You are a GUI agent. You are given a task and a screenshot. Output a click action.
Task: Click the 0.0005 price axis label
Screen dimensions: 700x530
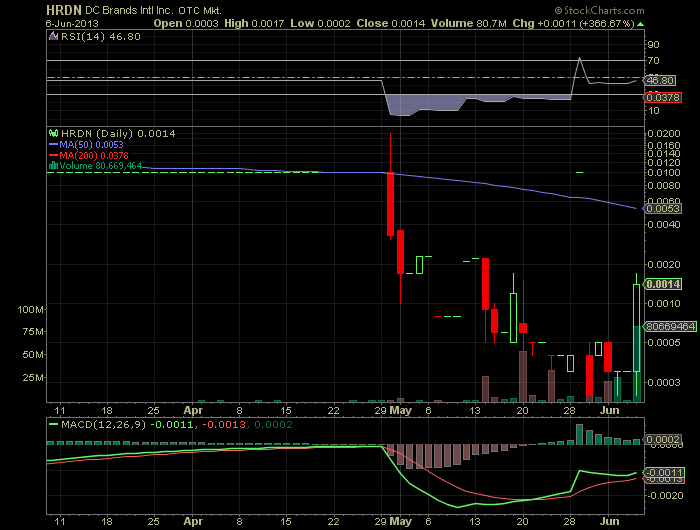(x=663, y=342)
